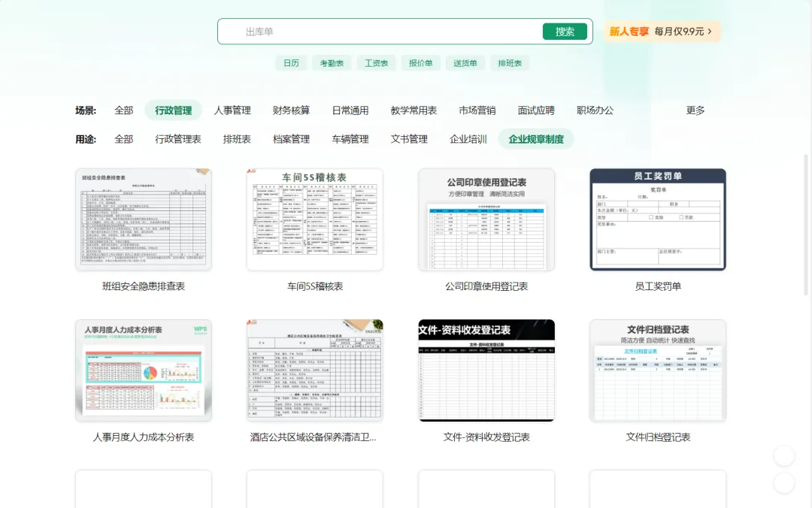Click the 人事月度人力成本分析表 caption below its thumbnail
Viewport: 812px width, 508px height.
144,437
